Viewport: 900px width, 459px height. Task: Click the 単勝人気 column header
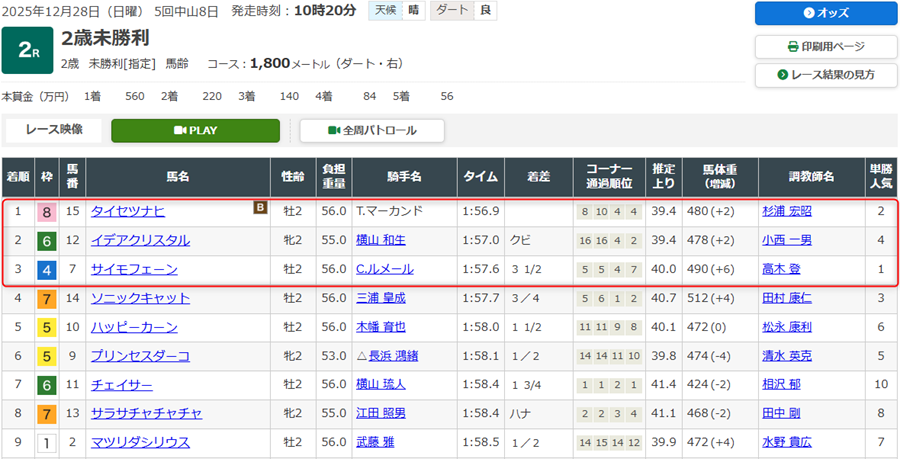click(881, 177)
